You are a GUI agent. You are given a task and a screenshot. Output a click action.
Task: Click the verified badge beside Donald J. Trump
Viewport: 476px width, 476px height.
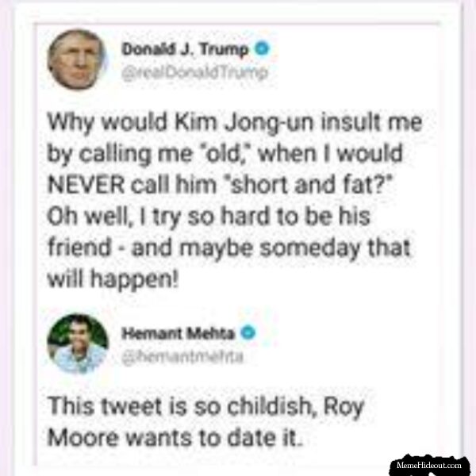coord(262,49)
